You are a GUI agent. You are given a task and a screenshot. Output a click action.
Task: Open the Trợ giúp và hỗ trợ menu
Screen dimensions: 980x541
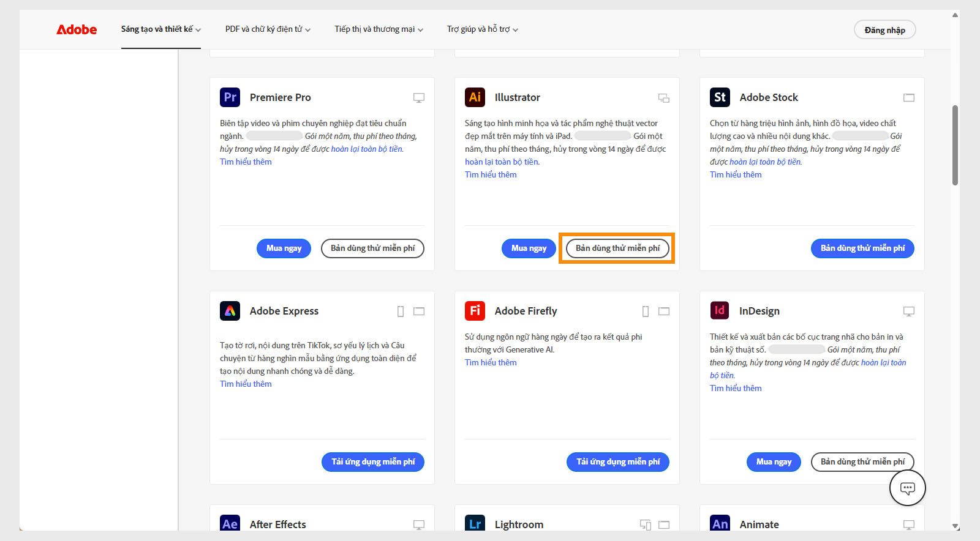[482, 29]
